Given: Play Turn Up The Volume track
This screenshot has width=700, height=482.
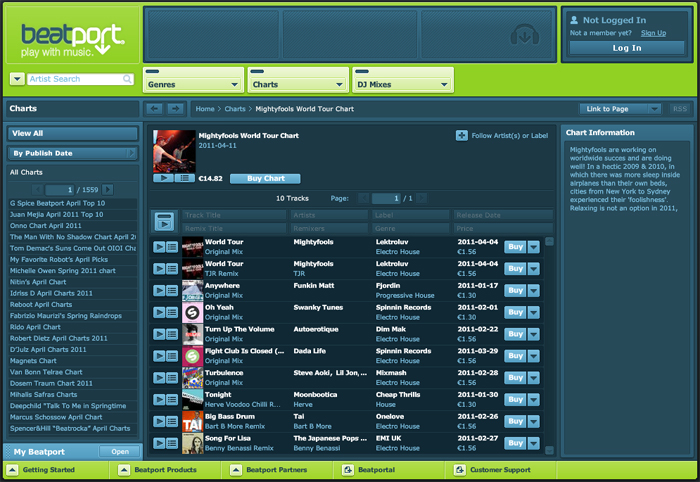Looking at the screenshot, I should (159, 334).
